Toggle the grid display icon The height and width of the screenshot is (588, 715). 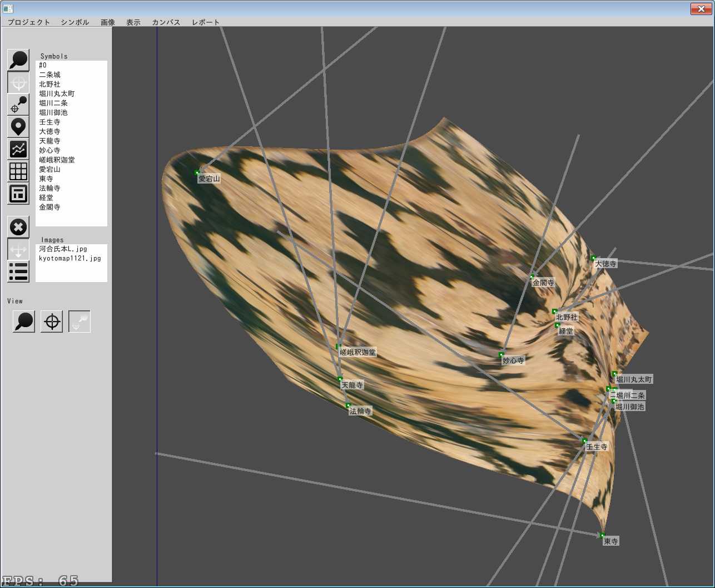click(x=18, y=171)
